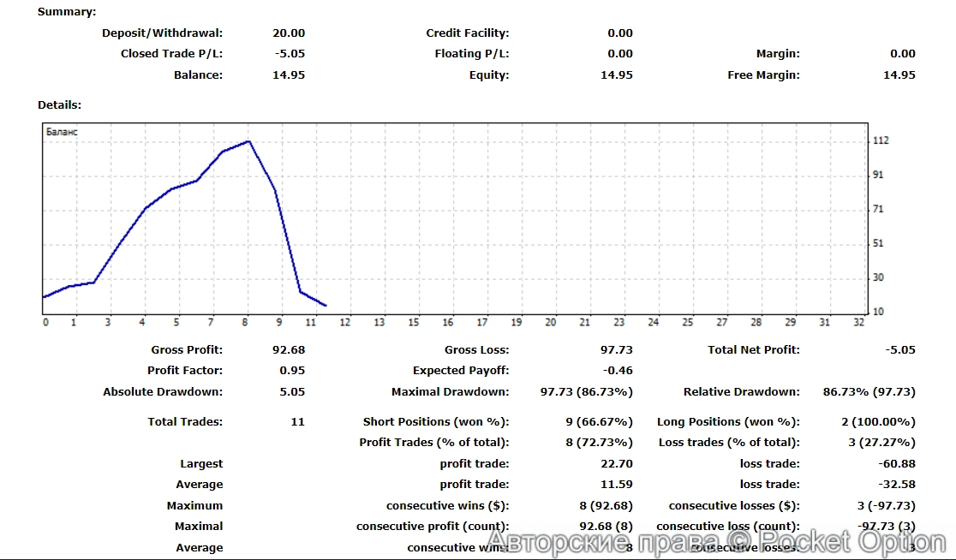Image resolution: width=956 pixels, height=560 pixels.
Task: Click the end point of the balance line
Action: pos(326,305)
